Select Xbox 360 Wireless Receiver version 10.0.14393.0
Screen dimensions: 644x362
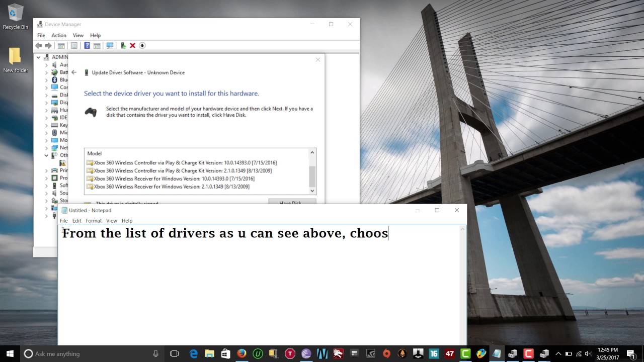click(171, 179)
